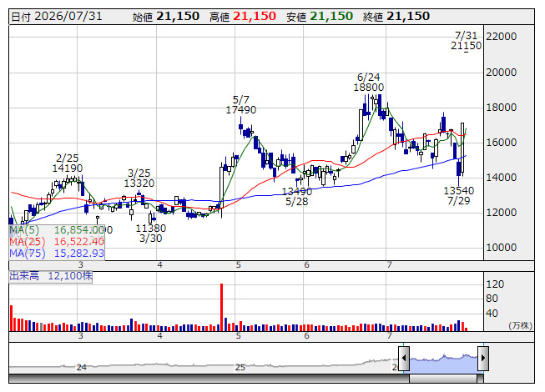
Task: Click the 11380 3/30 low label
Action: (151, 234)
